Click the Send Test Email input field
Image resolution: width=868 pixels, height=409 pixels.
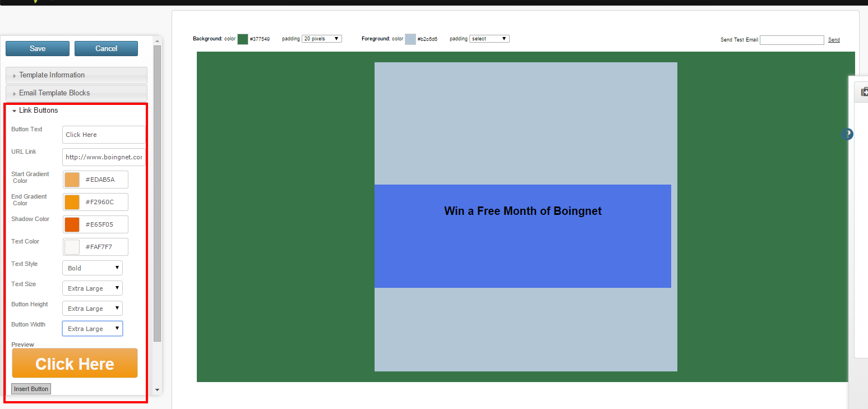[x=792, y=40]
